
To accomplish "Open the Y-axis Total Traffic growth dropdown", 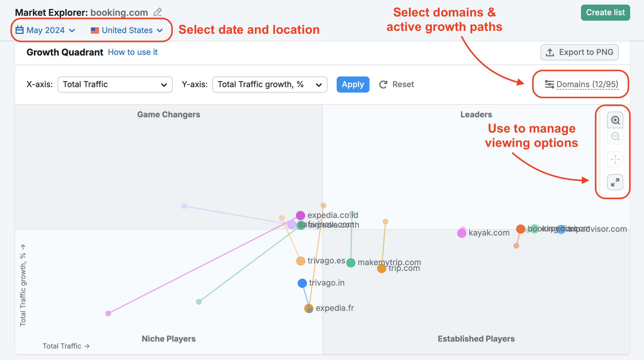I will [270, 85].
